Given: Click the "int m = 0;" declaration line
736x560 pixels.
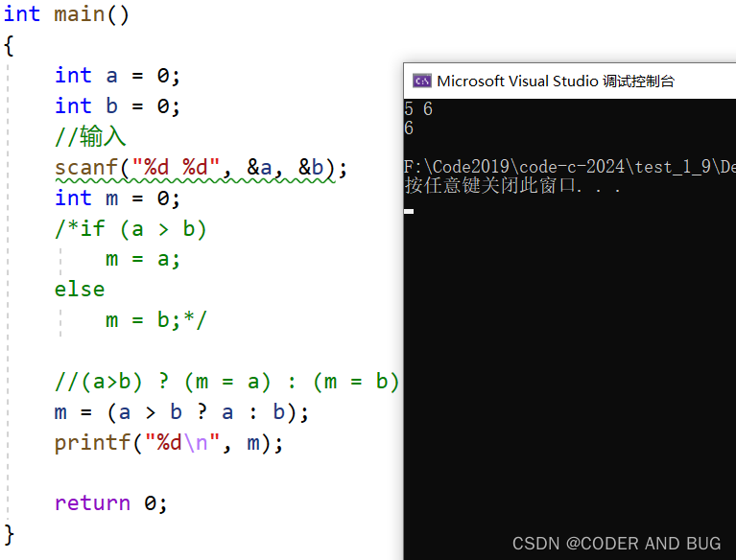Looking at the screenshot, I should tap(117, 198).
